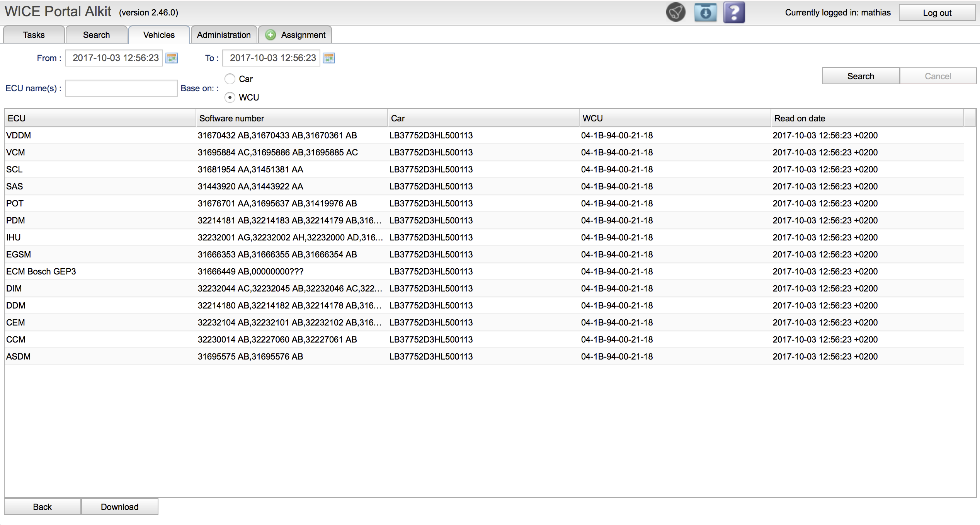
Task: Open help via purple question mark icon
Action: [x=734, y=12]
